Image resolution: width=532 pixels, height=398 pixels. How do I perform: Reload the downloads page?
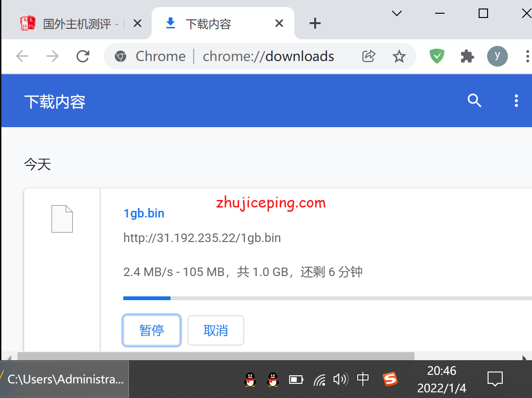click(83, 56)
